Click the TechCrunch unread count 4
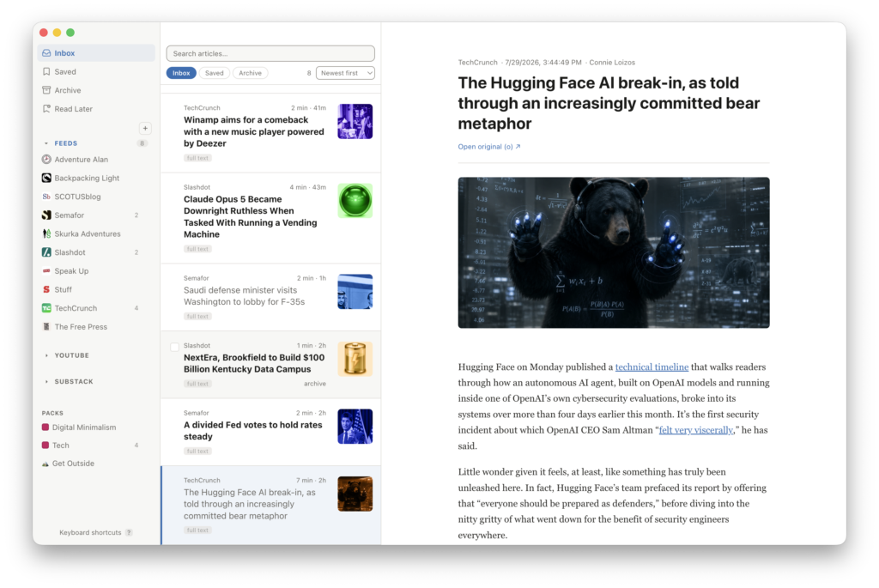879x588 pixels. [136, 308]
